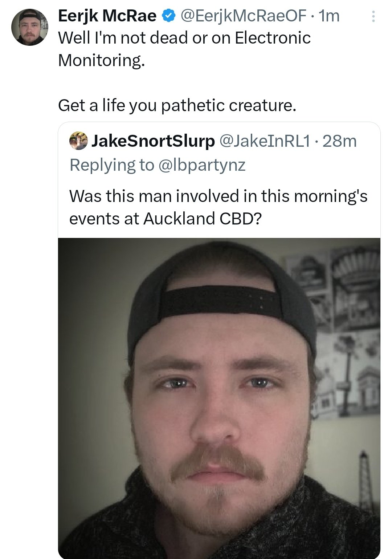
Task: Open the Eerjk McRae display name
Action: click(107, 16)
